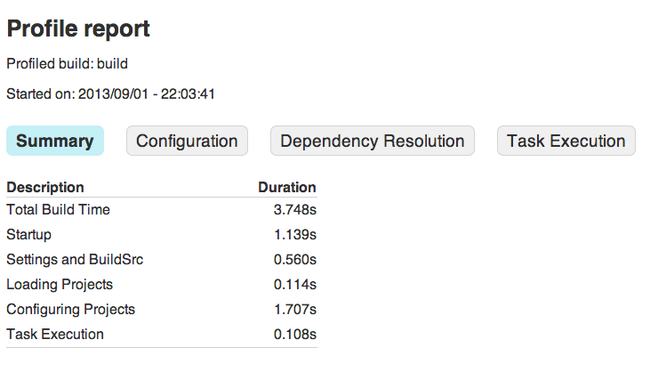
Task: Click the Duration column header
Action: [287, 187]
